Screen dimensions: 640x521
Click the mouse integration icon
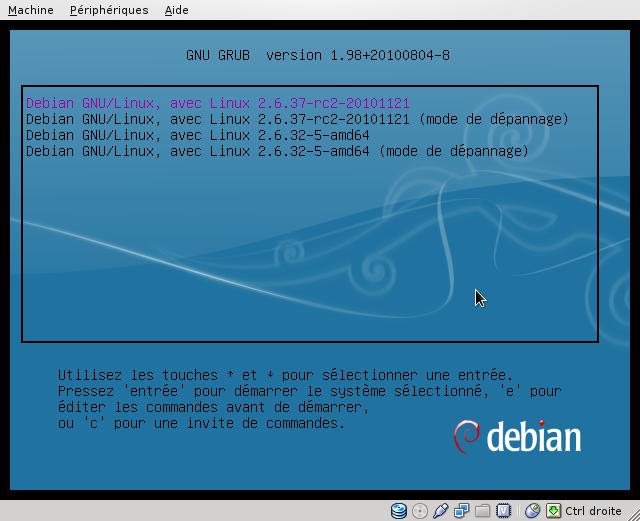point(532,511)
